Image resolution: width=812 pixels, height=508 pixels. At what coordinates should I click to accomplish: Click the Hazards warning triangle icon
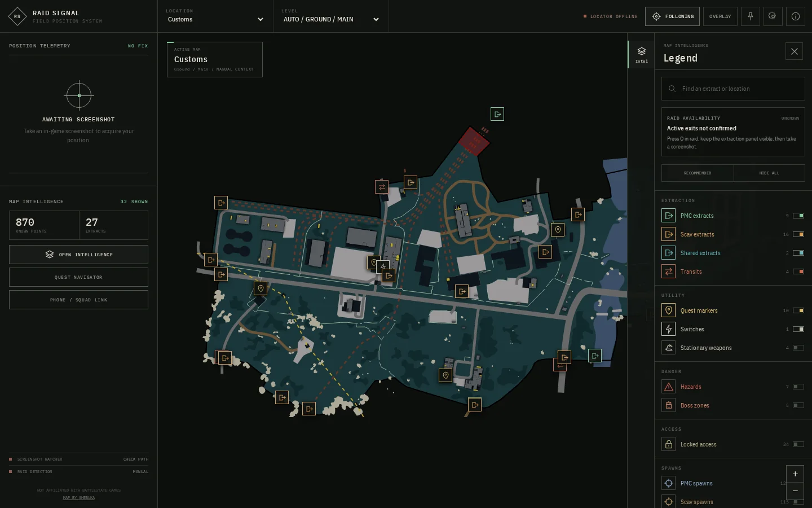[x=668, y=387]
